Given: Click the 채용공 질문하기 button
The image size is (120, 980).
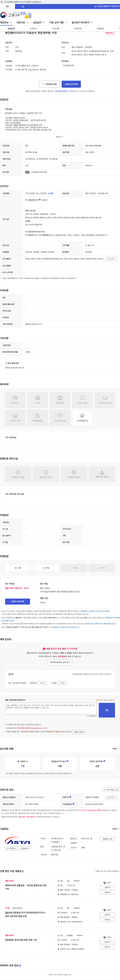Looking at the screenshot, I should pos(79,732).
